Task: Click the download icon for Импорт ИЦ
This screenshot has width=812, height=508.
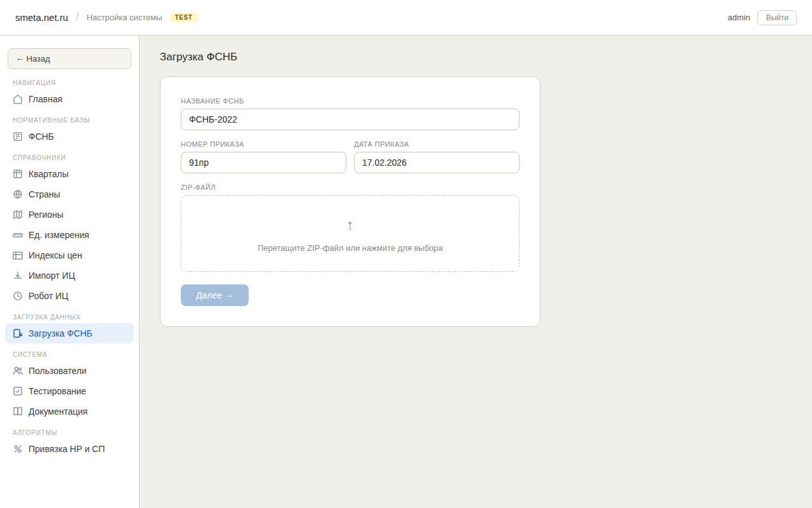Action: (x=18, y=276)
